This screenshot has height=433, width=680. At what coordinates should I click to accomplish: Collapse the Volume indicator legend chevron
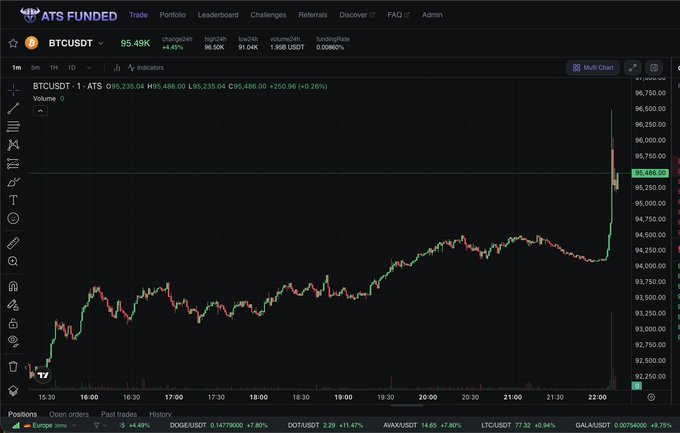click(x=40, y=111)
